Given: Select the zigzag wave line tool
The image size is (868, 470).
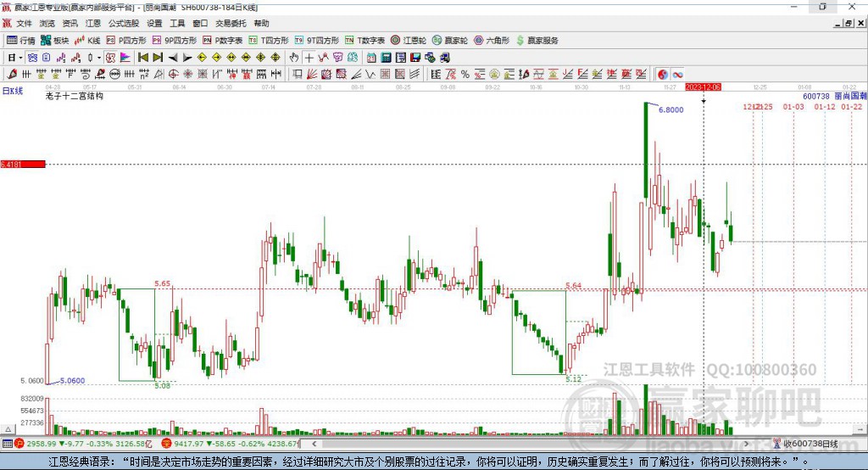Looking at the screenshot, I should (370, 75).
